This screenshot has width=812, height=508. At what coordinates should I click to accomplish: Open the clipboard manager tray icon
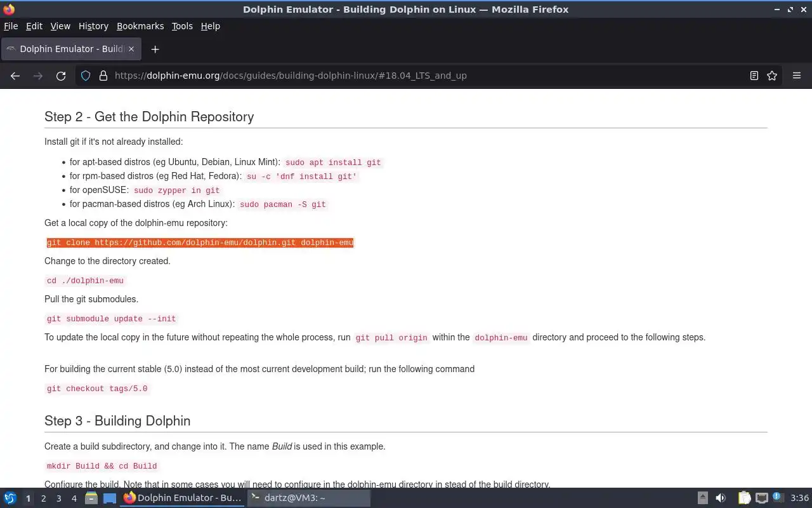tap(744, 498)
